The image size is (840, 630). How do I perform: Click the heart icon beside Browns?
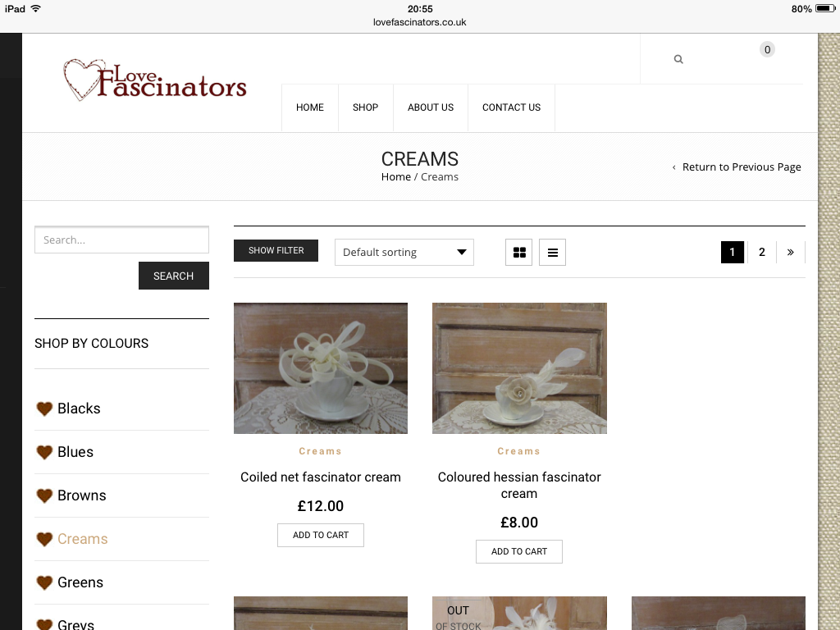tap(44, 495)
